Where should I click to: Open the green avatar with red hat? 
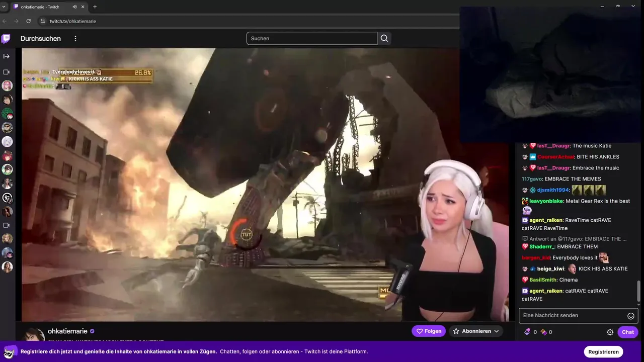pos(7,114)
